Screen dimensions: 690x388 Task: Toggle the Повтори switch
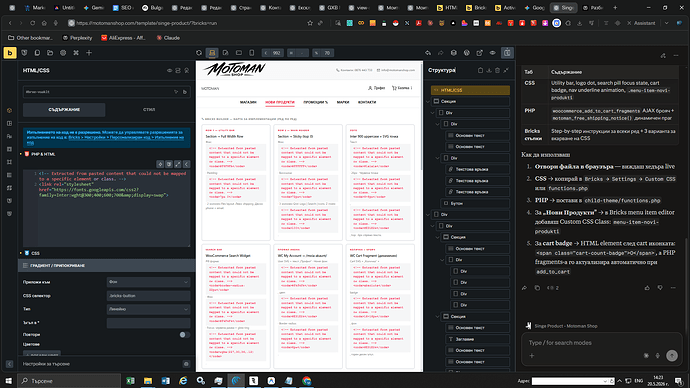pyautogui.click(x=184, y=335)
